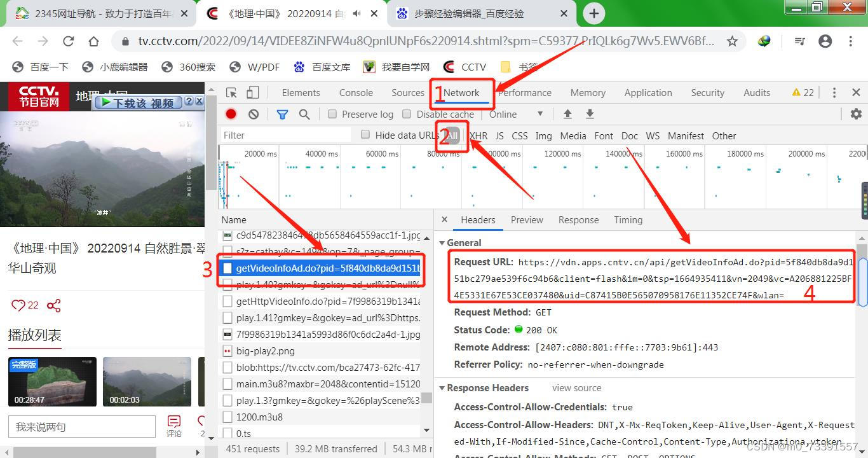Open the user profile icon in toolbar
The height and width of the screenshot is (458, 868).
pos(825,41)
